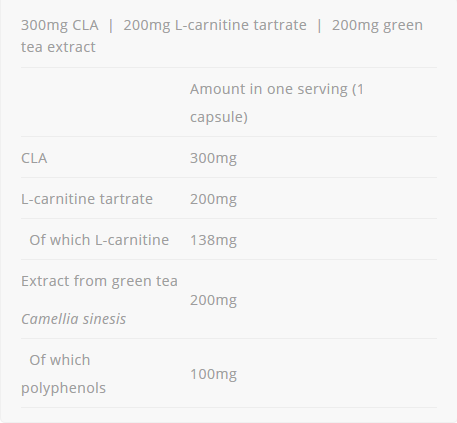Click the 300mg value for CLA

coord(213,158)
